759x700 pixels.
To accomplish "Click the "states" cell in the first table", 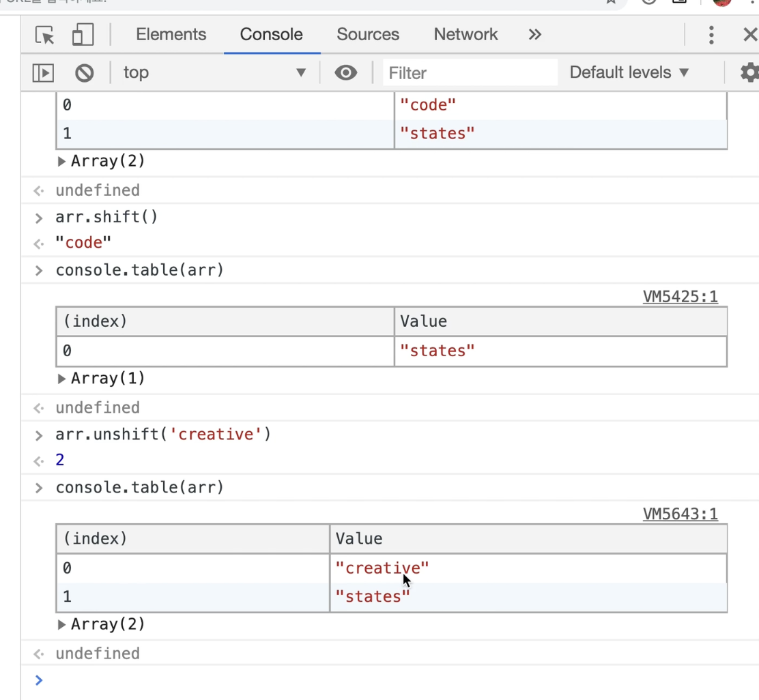I will click(x=560, y=134).
